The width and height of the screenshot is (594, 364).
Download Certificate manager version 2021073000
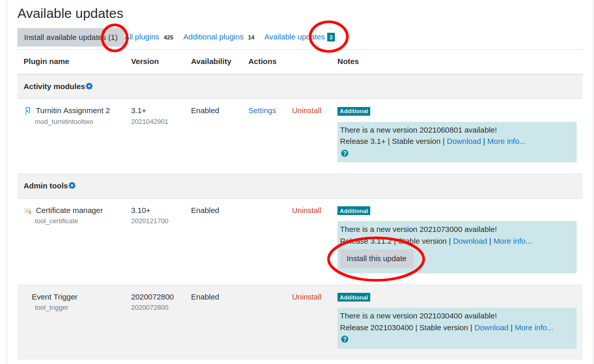[x=470, y=241]
